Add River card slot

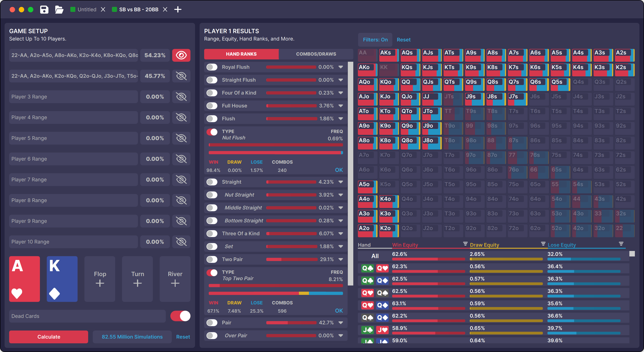pos(175,279)
